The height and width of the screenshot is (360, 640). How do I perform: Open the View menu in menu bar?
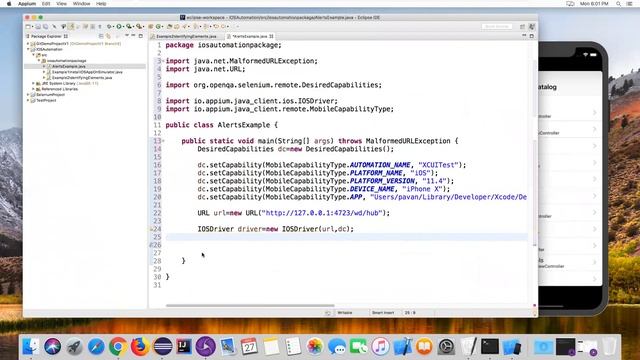(61, 4)
